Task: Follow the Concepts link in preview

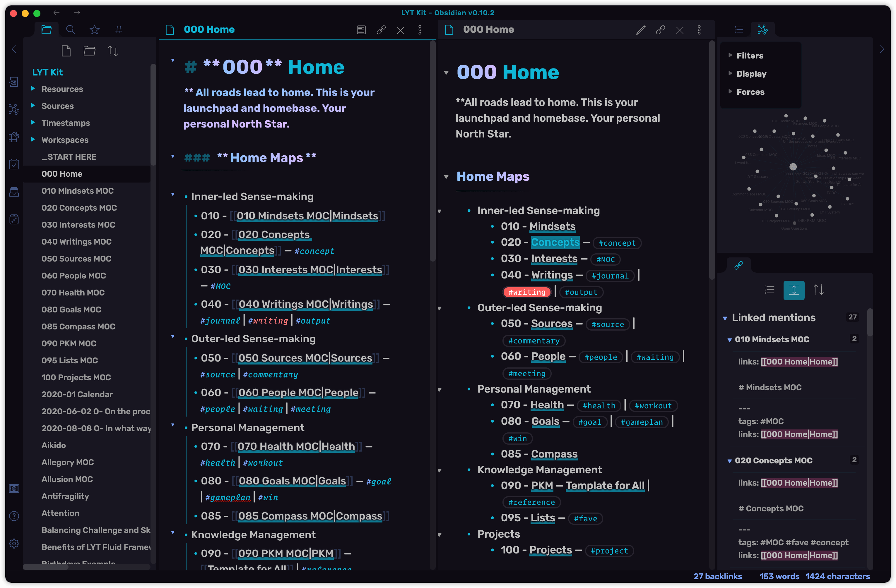Action: [x=555, y=242]
